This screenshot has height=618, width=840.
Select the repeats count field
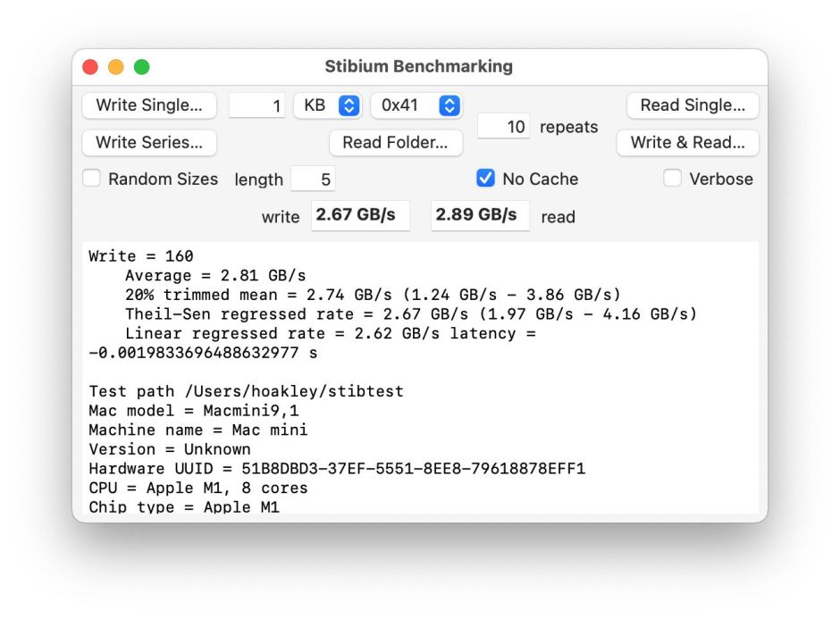(504, 127)
